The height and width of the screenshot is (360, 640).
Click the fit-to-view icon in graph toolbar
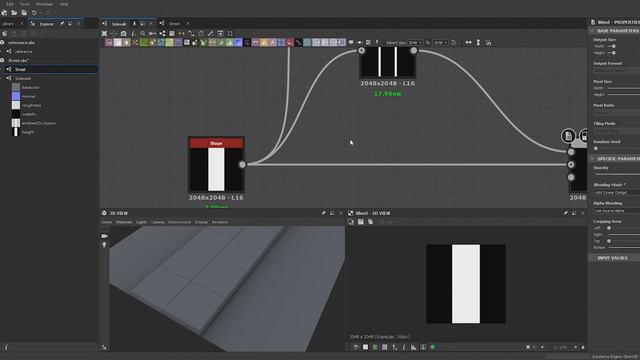pyautogui.click(x=104, y=33)
